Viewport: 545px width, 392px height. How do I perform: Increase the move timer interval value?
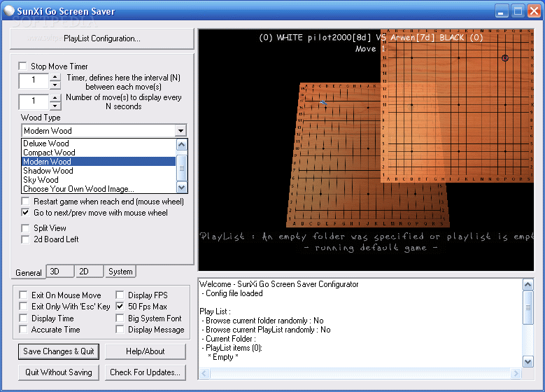55,77
